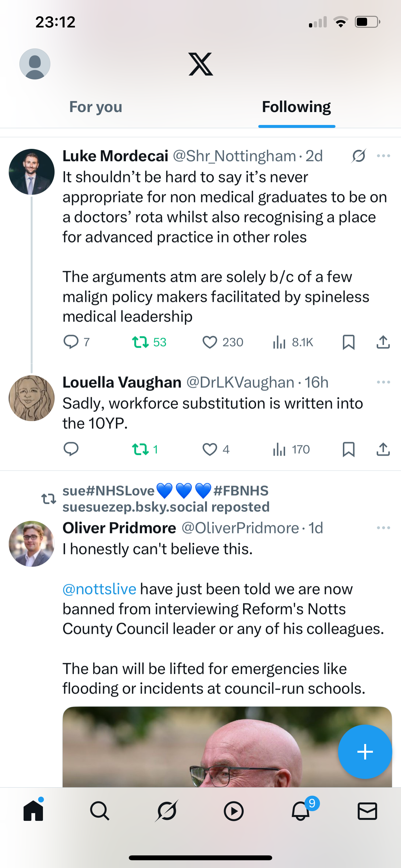The image size is (401, 868).
Task: Open the messages envelope tab
Action: pos(367,811)
